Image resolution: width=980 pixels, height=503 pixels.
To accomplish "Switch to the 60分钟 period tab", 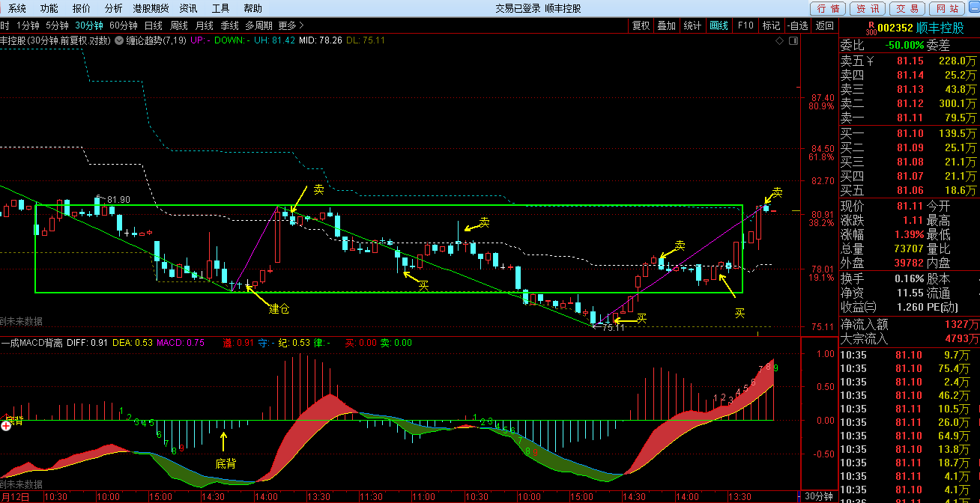I will (x=123, y=25).
